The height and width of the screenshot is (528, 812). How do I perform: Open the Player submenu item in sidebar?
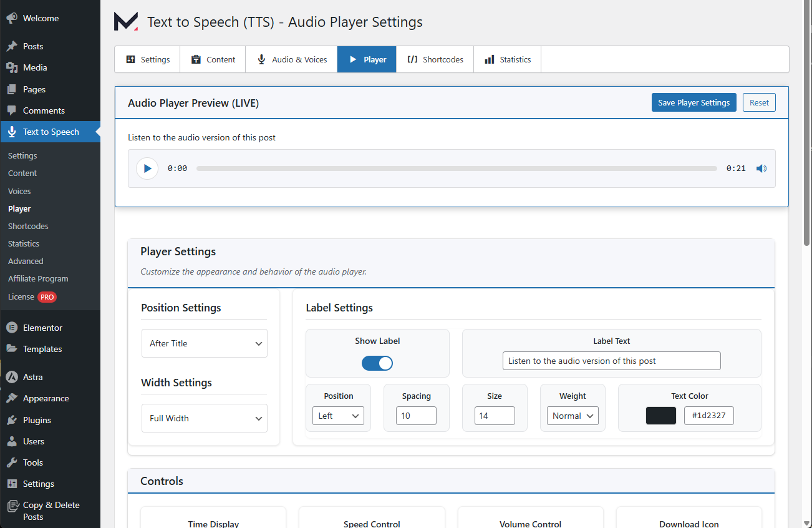tap(19, 208)
